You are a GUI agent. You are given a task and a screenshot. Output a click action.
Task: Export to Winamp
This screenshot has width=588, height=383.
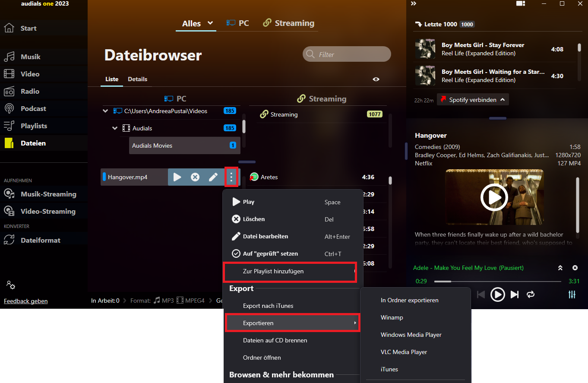pos(415,317)
